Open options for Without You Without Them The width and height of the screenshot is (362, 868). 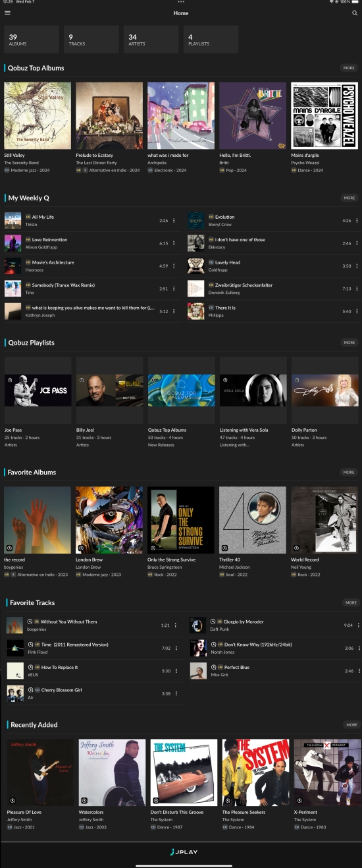point(176,625)
